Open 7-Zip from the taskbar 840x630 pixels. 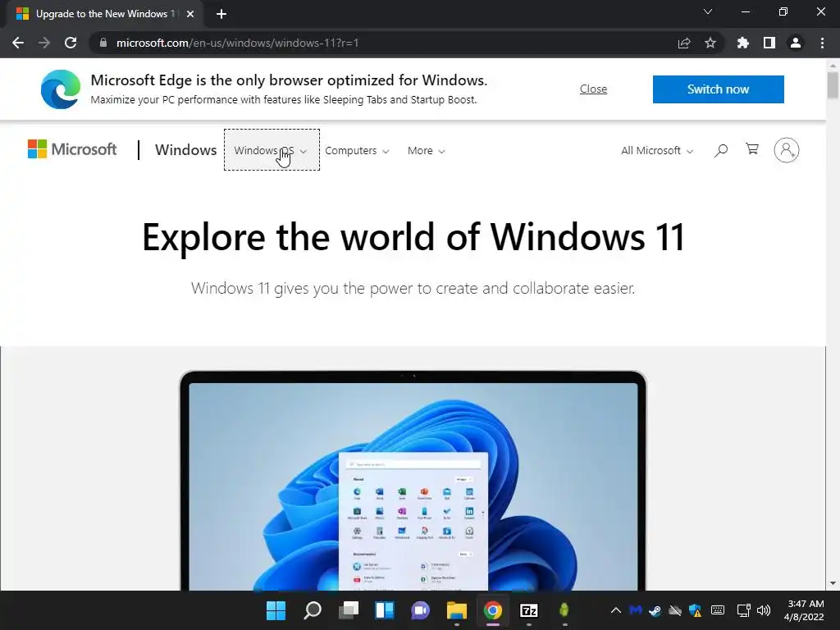click(x=529, y=610)
